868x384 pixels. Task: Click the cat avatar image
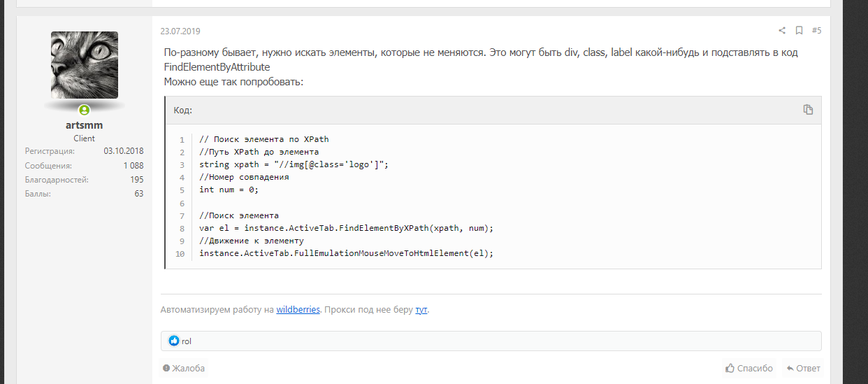[x=84, y=64]
